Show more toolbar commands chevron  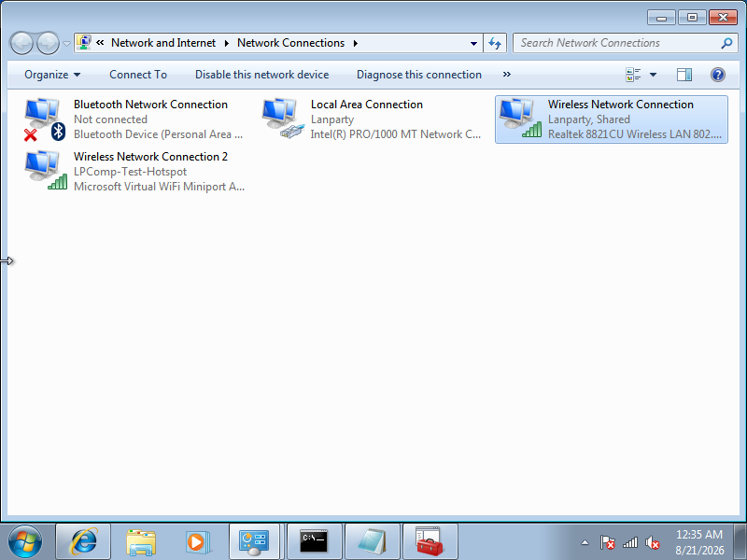[507, 75]
